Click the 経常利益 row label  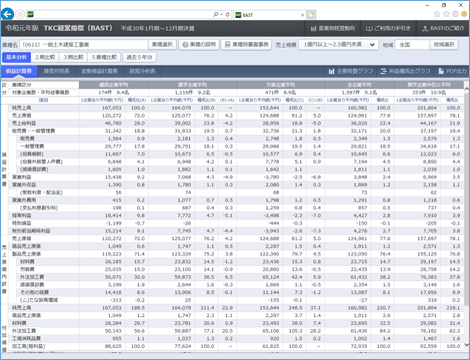(22, 215)
